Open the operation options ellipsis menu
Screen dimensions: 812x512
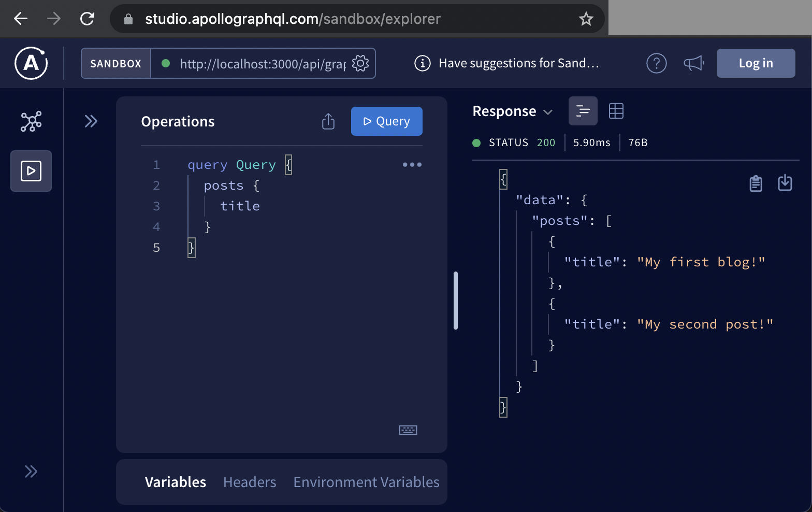click(x=412, y=165)
